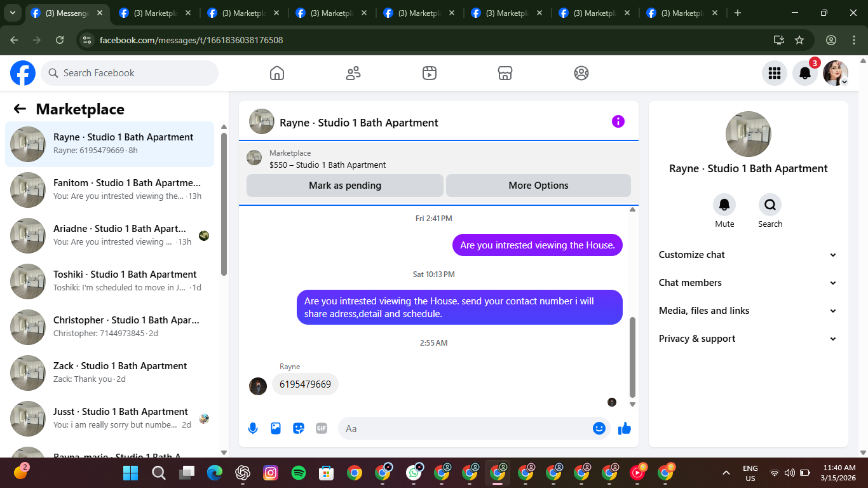Screen dimensions: 868x488
Task: Click the Search Facebook field
Action: click(x=130, y=73)
